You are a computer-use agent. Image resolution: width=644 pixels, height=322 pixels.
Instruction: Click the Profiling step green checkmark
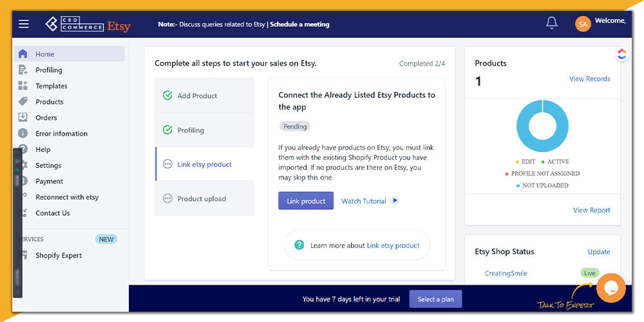[x=167, y=130]
